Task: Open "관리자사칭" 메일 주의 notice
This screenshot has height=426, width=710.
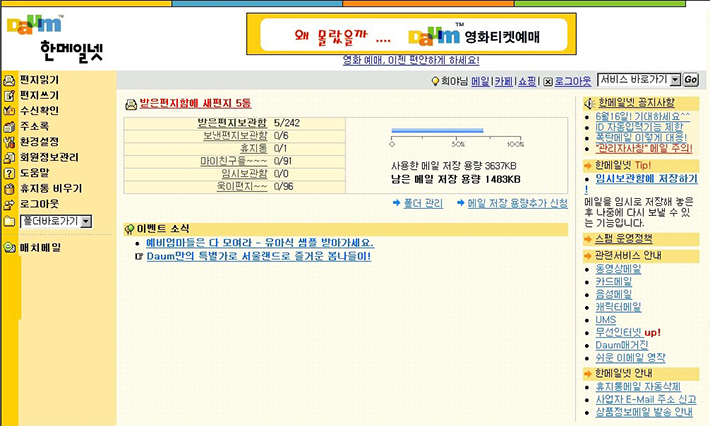Action: point(644,148)
